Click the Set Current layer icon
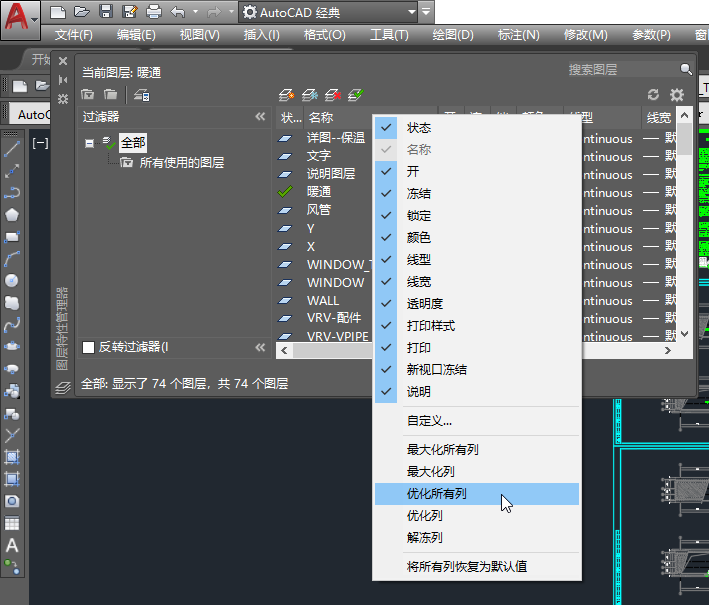 [x=356, y=95]
